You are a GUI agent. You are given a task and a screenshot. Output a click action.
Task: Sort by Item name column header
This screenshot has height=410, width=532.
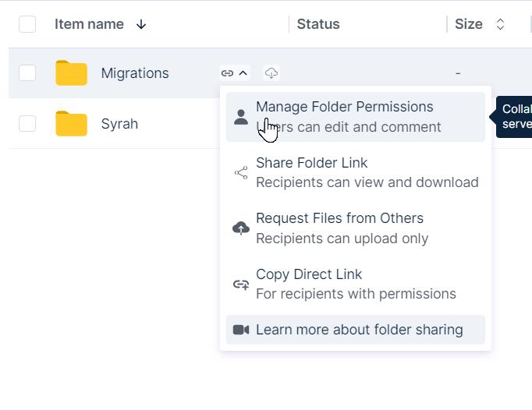[89, 24]
